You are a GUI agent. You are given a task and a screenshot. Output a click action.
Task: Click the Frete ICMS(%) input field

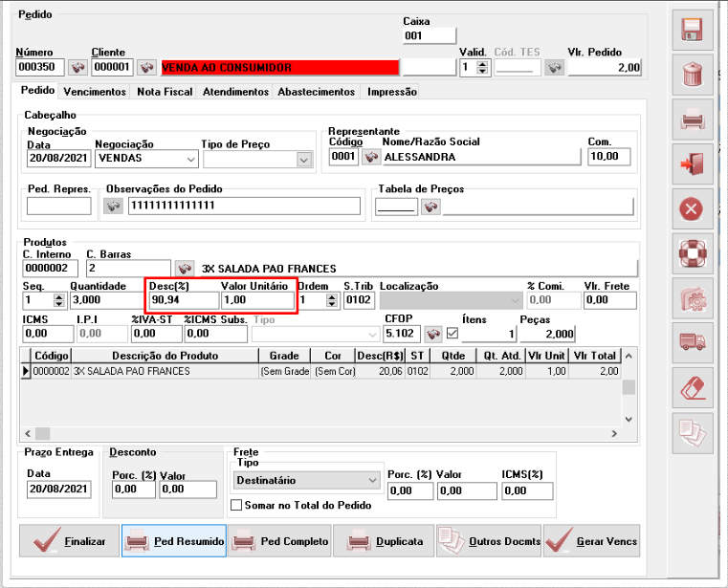click(x=527, y=491)
